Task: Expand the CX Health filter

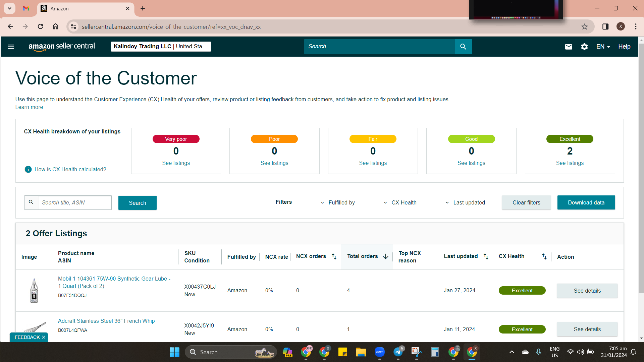Action: pos(400,202)
